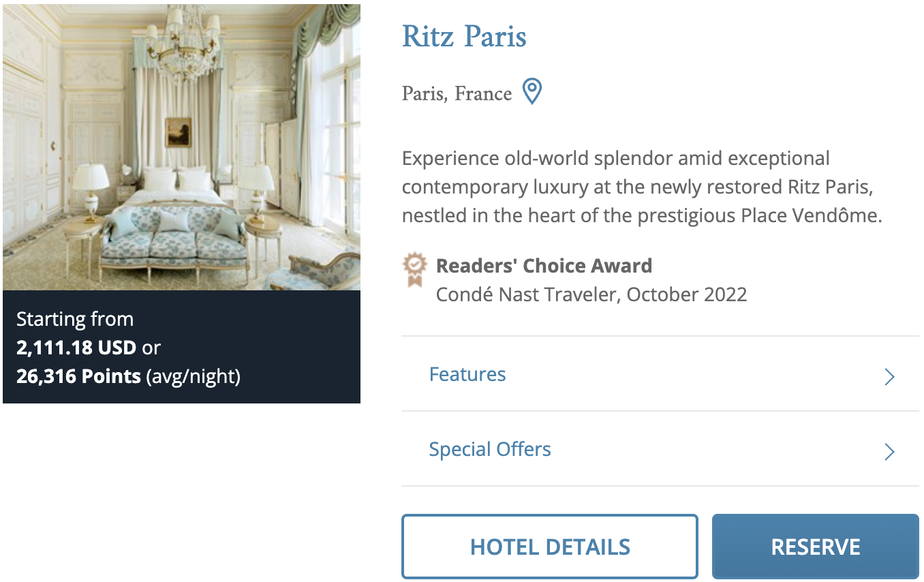Click the Starting from price banner
The image size is (924, 582).
[x=75, y=318]
